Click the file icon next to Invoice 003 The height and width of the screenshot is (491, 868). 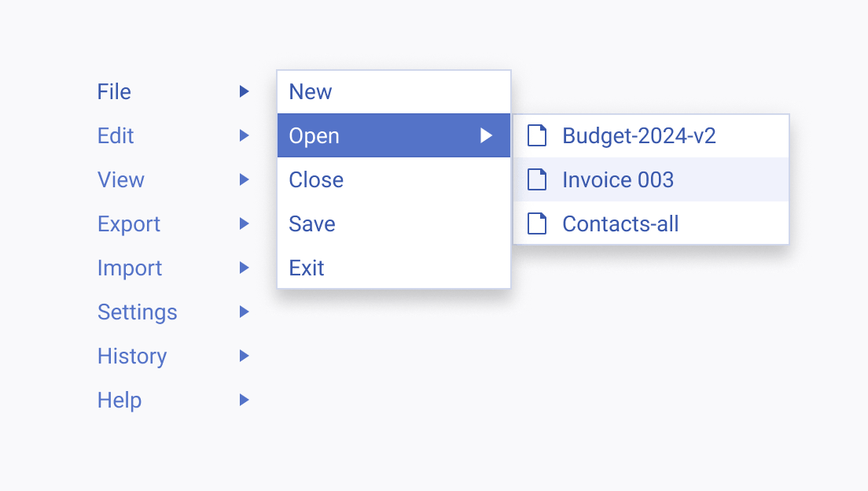point(537,179)
